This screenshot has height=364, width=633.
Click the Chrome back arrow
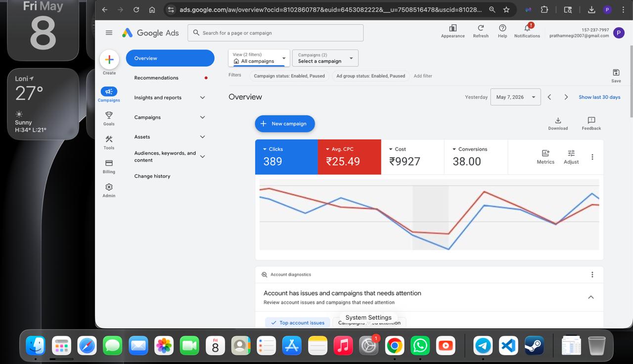(104, 9)
